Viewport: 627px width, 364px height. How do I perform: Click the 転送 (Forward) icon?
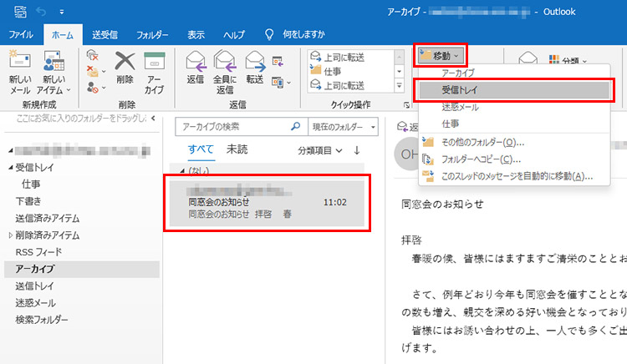[x=255, y=63]
